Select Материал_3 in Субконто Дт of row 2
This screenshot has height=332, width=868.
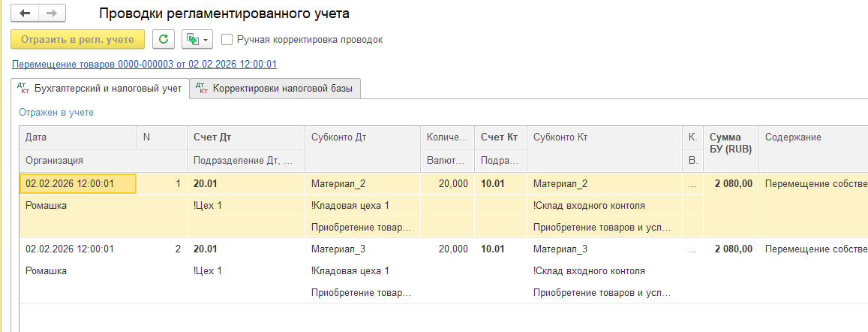338,249
